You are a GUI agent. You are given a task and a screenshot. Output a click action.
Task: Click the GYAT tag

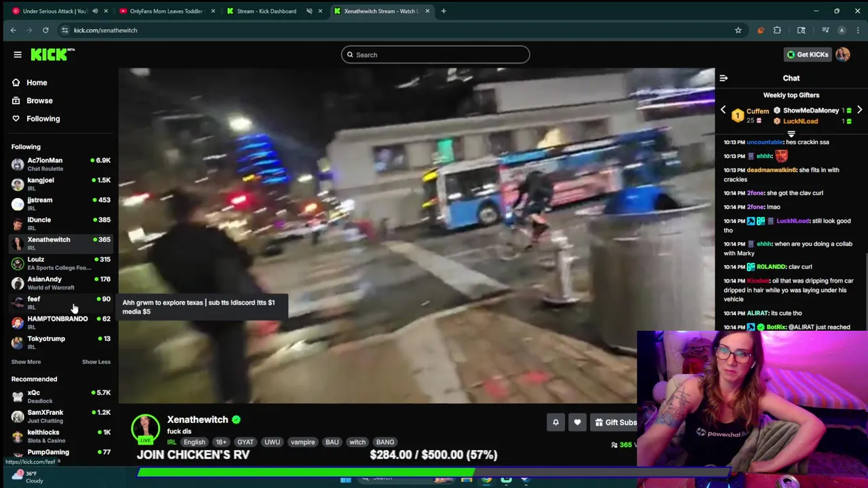click(245, 443)
